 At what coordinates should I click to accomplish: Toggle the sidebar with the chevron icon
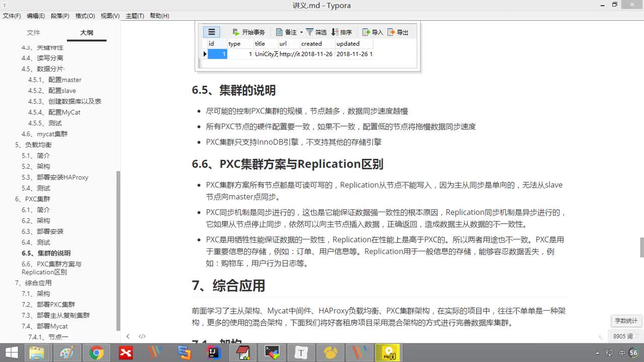point(128,336)
